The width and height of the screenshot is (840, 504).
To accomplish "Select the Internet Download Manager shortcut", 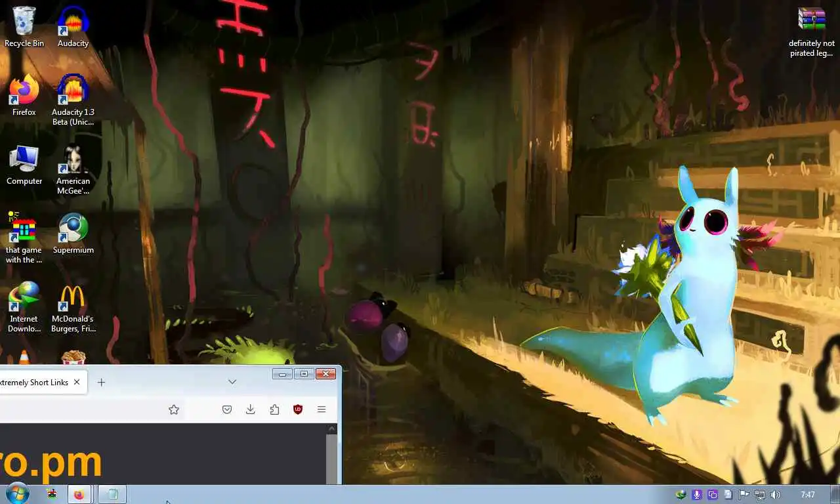I will [24, 306].
